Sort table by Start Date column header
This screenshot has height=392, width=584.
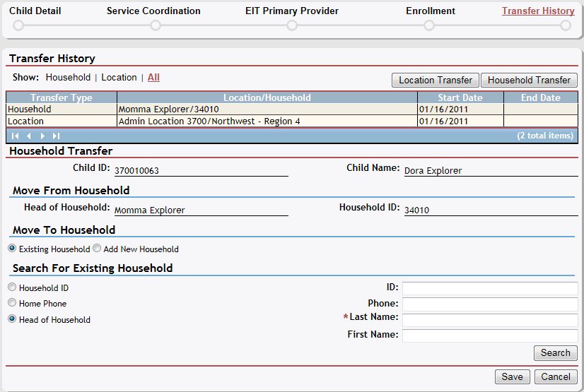pyautogui.click(x=460, y=98)
